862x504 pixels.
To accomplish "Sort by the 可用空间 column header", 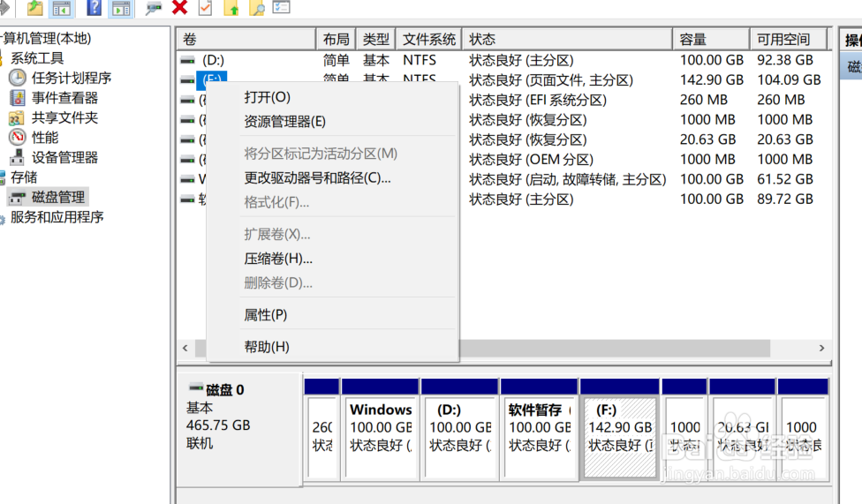I will (x=789, y=39).
